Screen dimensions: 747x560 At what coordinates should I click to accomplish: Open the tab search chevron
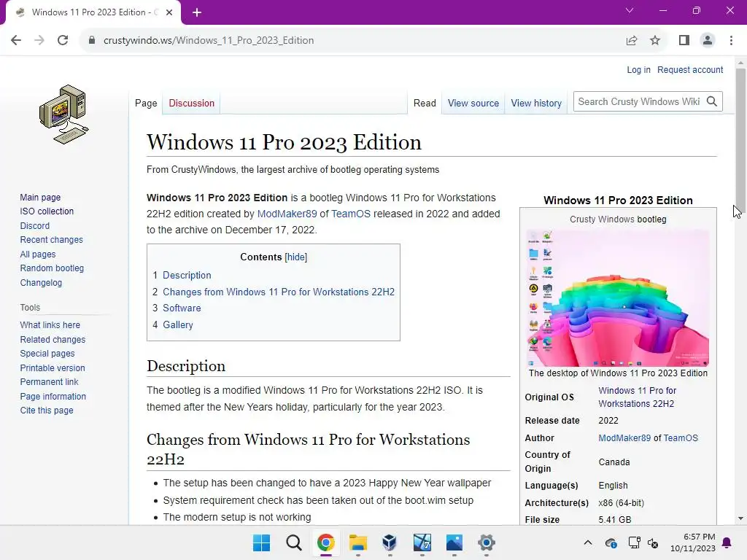(x=630, y=10)
